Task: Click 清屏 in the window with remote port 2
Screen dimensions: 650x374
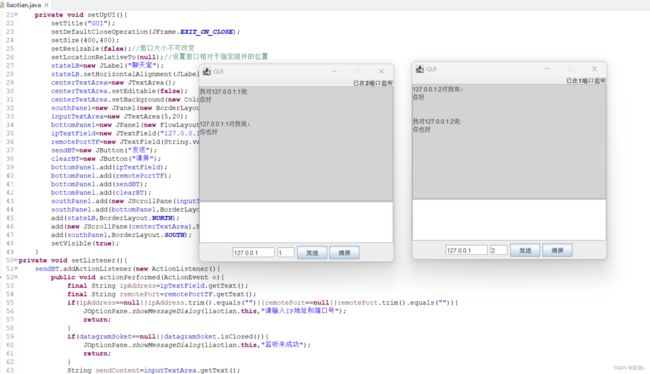Action: [x=558, y=250]
